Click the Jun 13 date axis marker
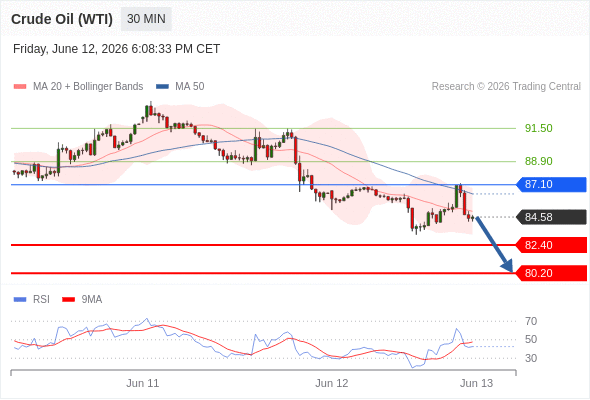 pyautogui.click(x=476, y=383)
